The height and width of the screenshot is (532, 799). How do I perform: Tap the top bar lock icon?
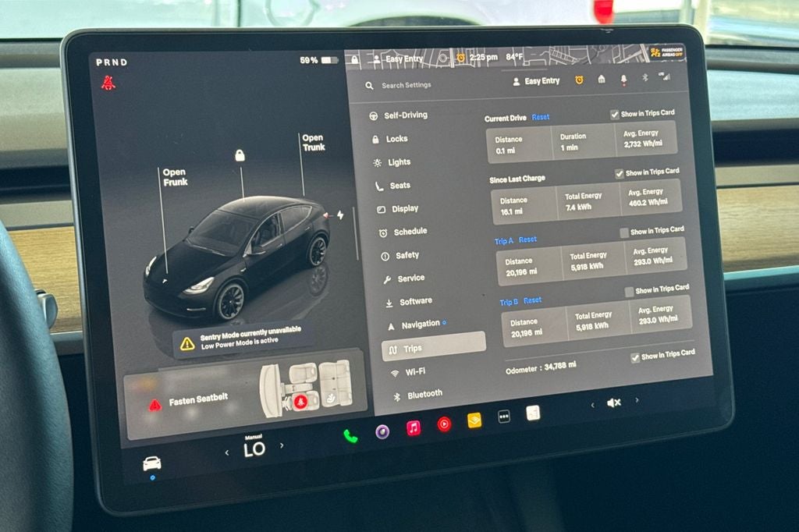355,60
